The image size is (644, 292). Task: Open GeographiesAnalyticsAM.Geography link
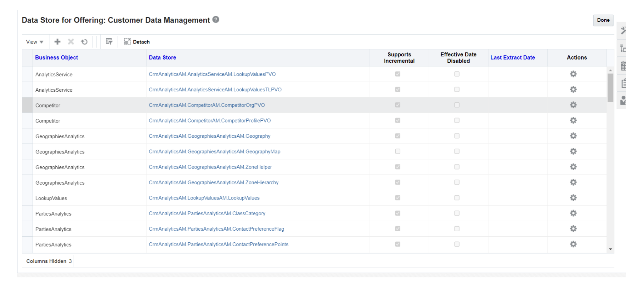[x=209, y=136]
